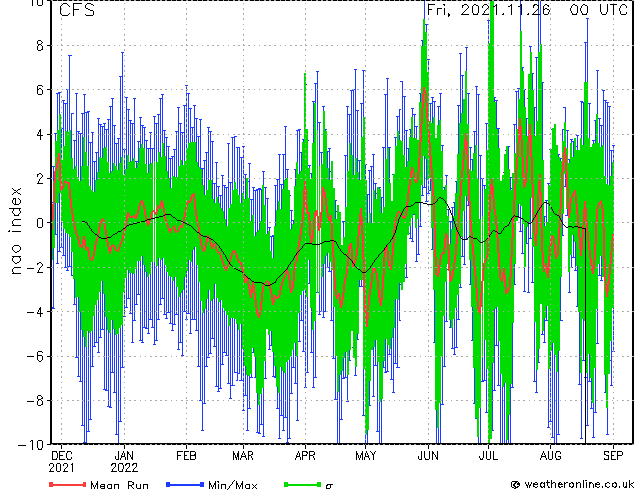
Task: Select the SEP month label
Action: pyautogui.click(x=613, y=456)
